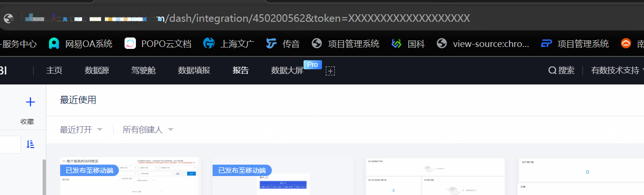The image size is (644, 195).
Task: Select the 报告 tab
Action: click(x=241, y=71)
